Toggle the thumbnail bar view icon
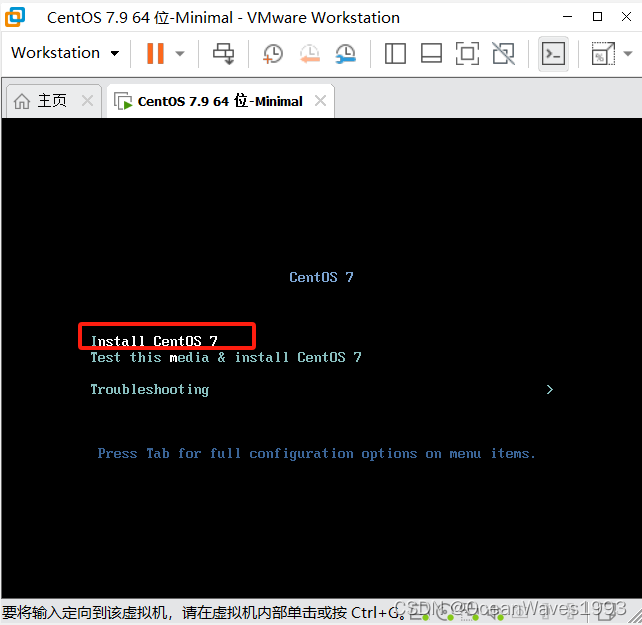 tap(431, 54)
